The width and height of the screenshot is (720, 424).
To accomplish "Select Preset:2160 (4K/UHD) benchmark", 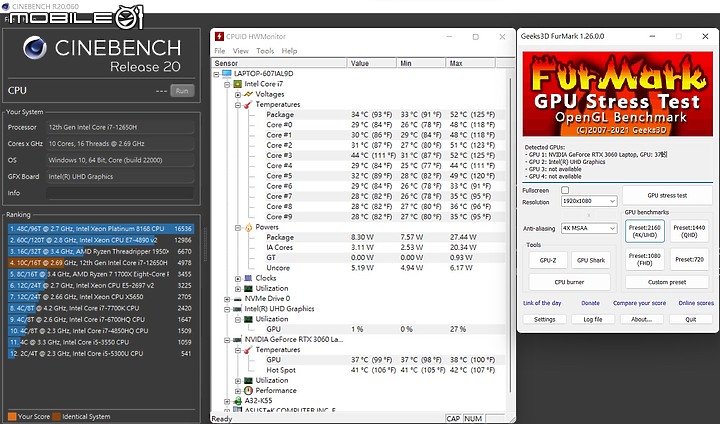I will click(x=645, y=231).
